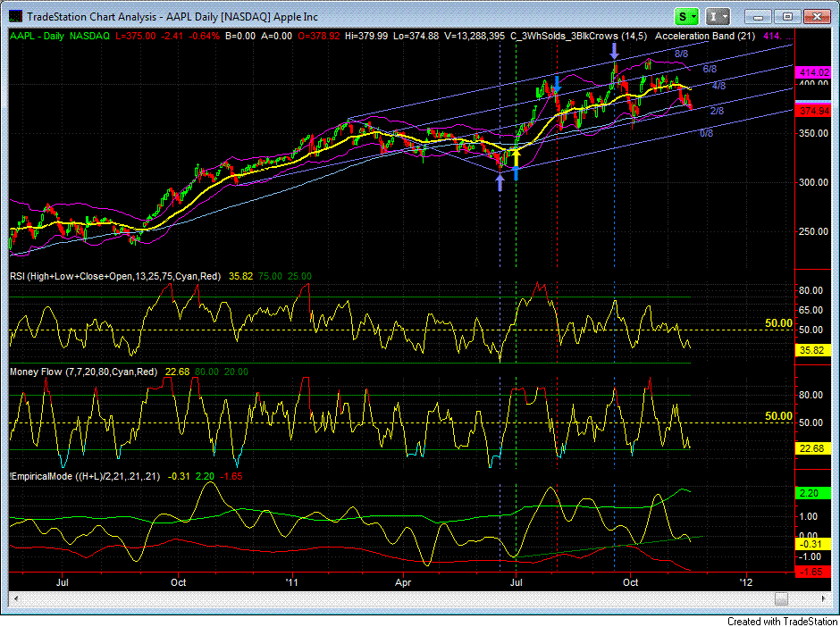Restore down the Chart Analysis window
Screen dimensions: 840x627
coord(787,17)
